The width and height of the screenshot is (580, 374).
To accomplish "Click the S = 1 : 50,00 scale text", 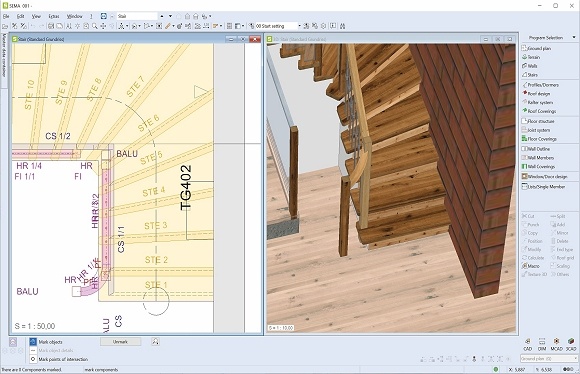I will [35, 326].
